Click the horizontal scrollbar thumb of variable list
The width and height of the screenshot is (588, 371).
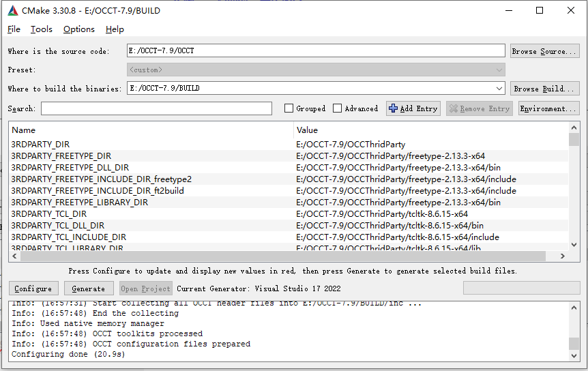point(283,256)
